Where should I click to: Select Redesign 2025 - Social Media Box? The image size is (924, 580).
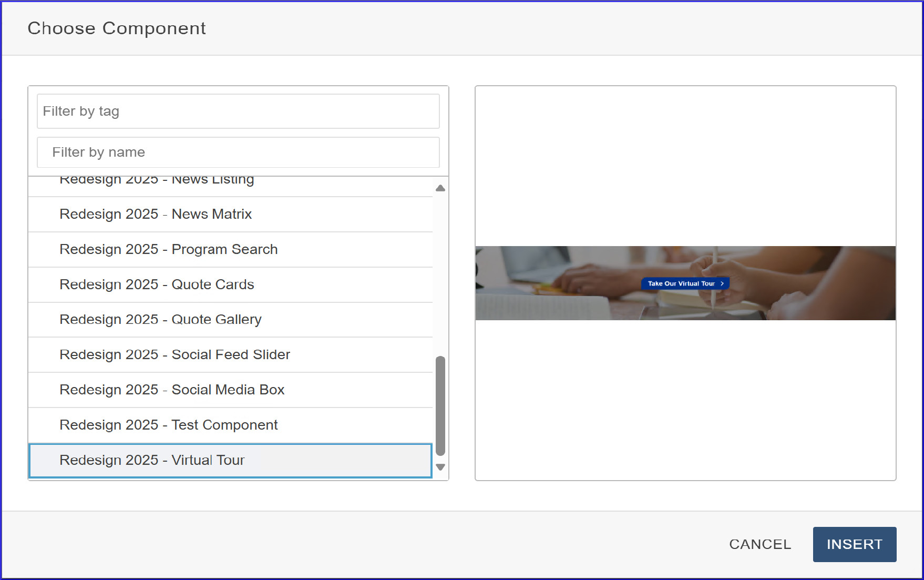pyautogui.click(x=172, y=390)
